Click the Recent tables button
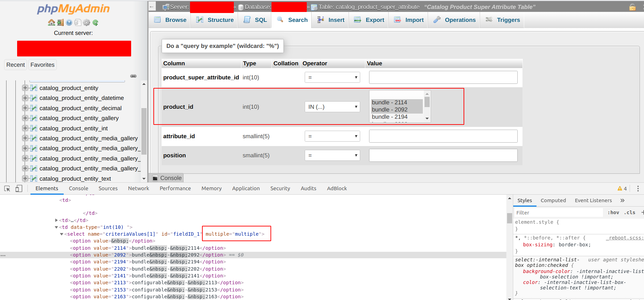The image size is (644, 300). pyautogui.click(x=15, y=65)
